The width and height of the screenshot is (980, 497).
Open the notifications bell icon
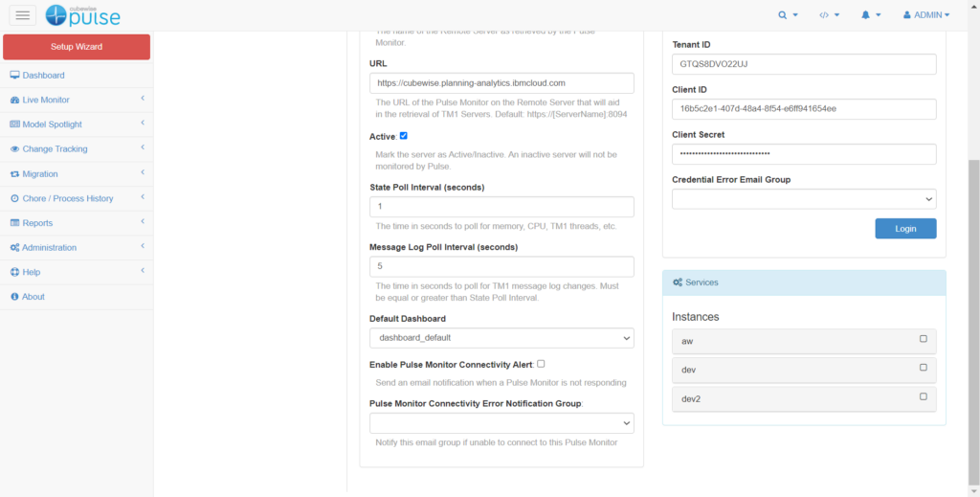(x=865, y=15)
